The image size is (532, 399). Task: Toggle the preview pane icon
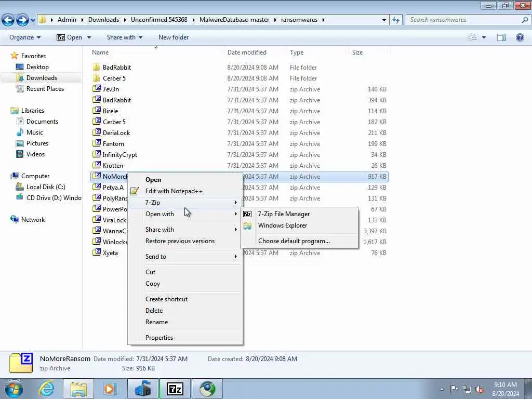pos(501,37)
